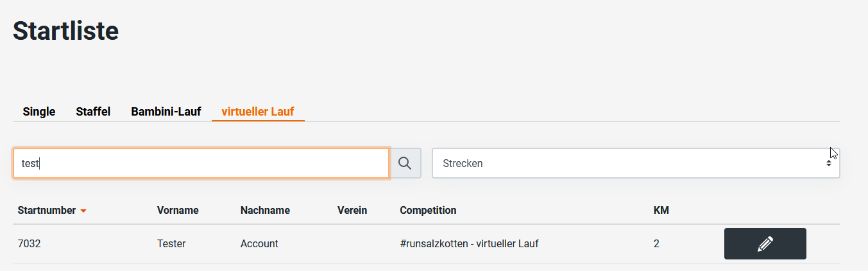Open the Bambini-Lauf tab
The width and height of the screenshot is (868, 271).
point(166,112)
